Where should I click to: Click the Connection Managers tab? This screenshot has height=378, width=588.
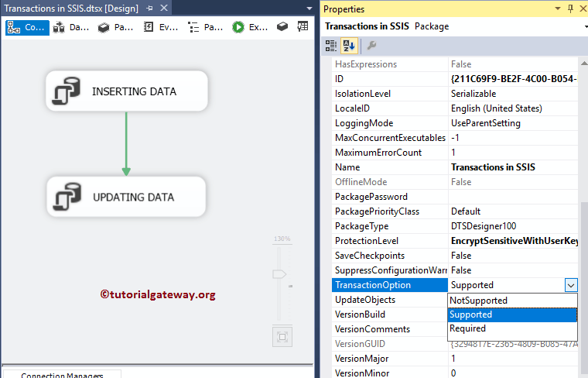tap(62, 374)
